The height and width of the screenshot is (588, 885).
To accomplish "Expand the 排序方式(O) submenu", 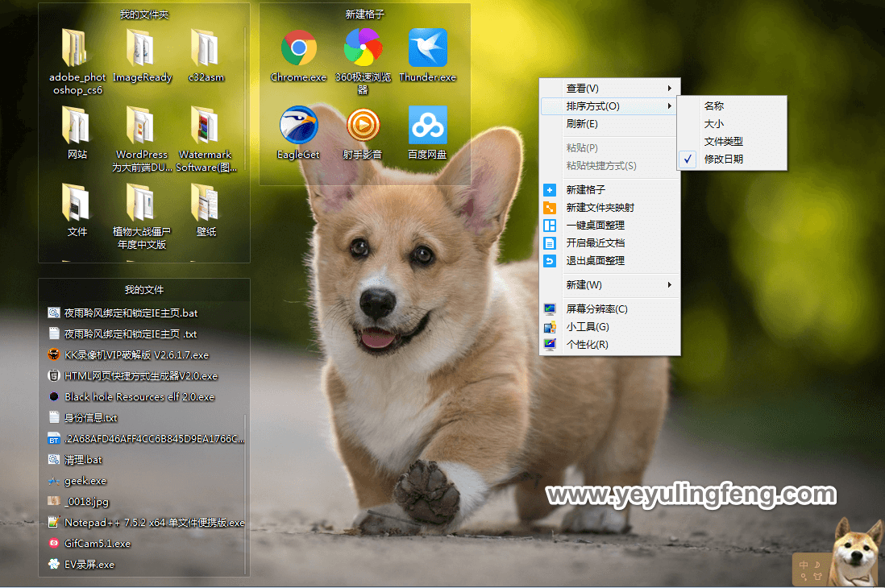I will (x=591, y=106).
